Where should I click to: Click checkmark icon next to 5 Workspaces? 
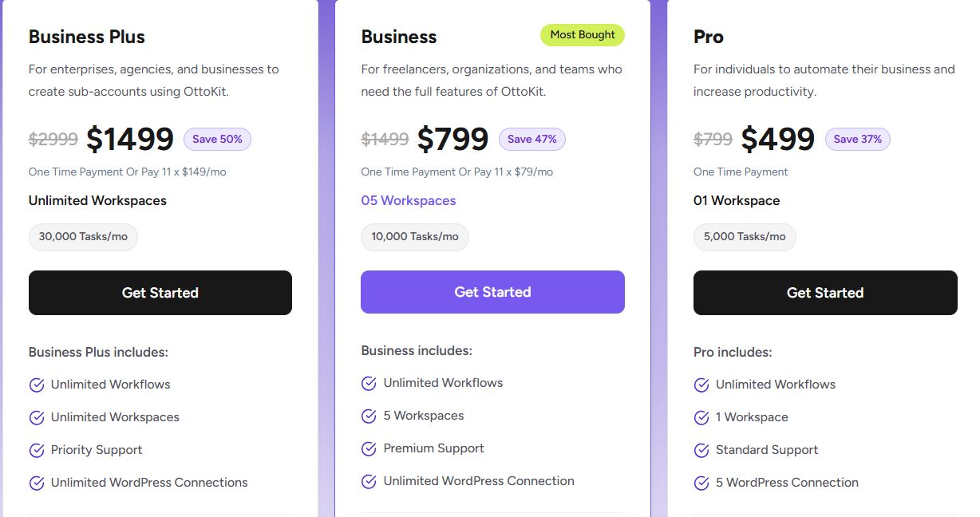(369, 416)
